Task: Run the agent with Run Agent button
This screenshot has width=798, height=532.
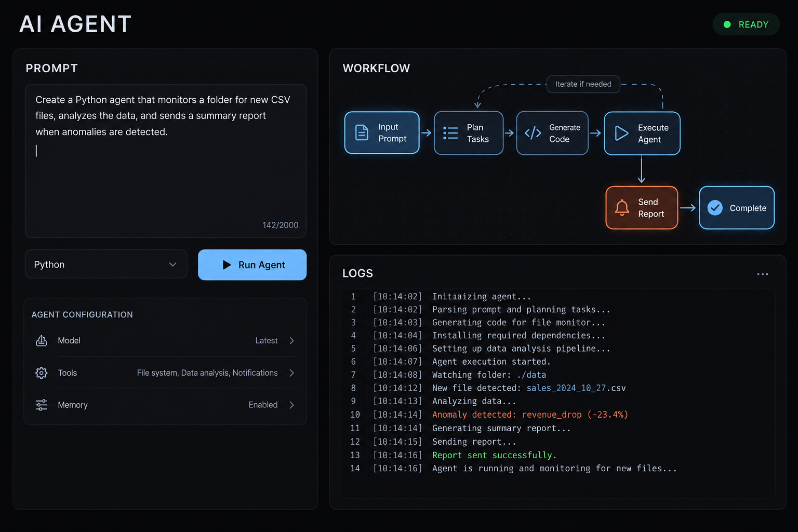Action: click(252, 265)
